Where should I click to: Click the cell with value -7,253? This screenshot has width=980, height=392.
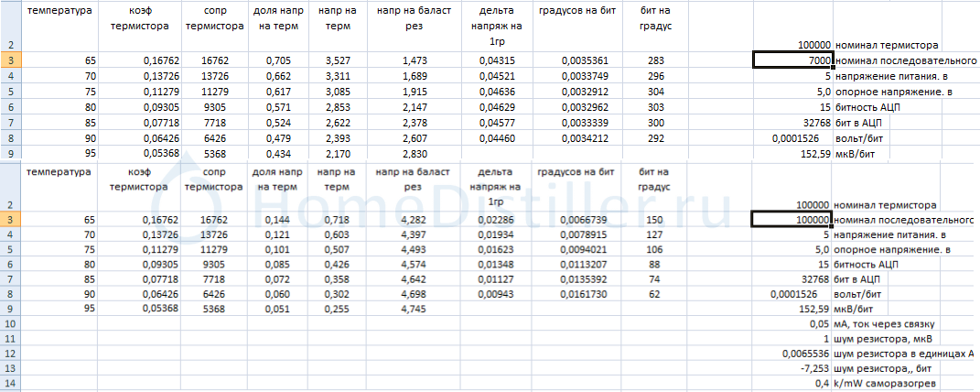[792, 367]
